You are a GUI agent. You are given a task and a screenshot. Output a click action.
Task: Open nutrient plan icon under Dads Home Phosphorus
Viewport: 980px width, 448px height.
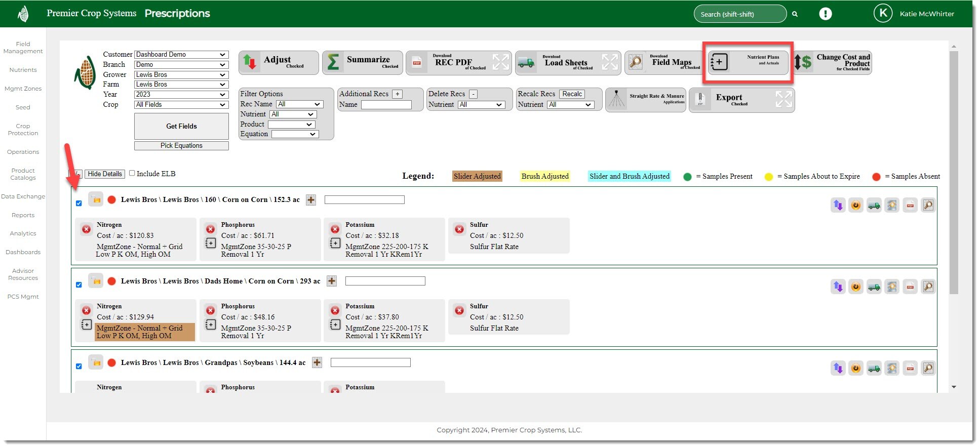tap(211, 324)
